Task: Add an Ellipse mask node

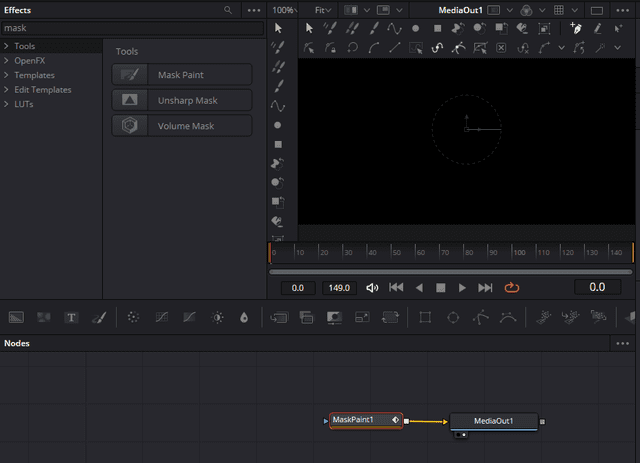Action: (x=453, y=317)
